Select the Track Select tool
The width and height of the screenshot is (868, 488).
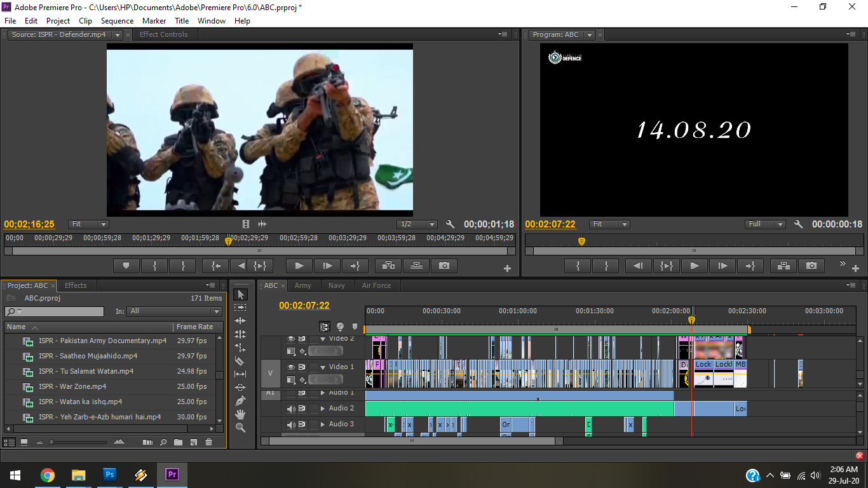coord(240,308)
